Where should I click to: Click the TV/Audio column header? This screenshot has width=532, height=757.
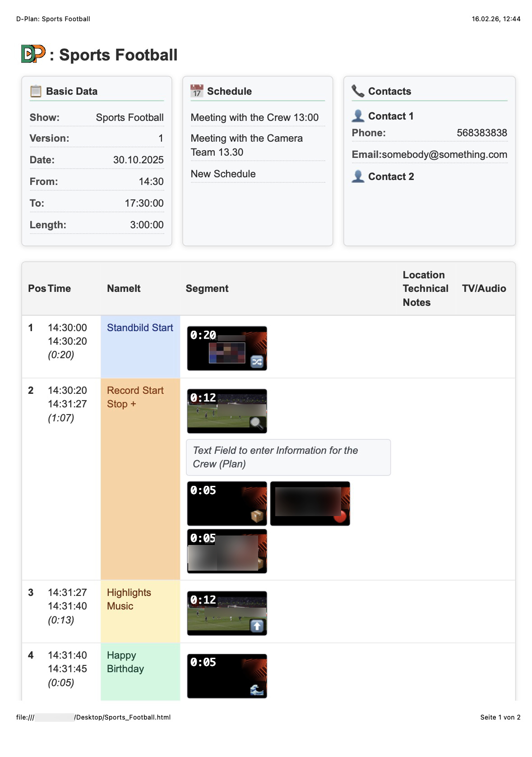(484, 288)
